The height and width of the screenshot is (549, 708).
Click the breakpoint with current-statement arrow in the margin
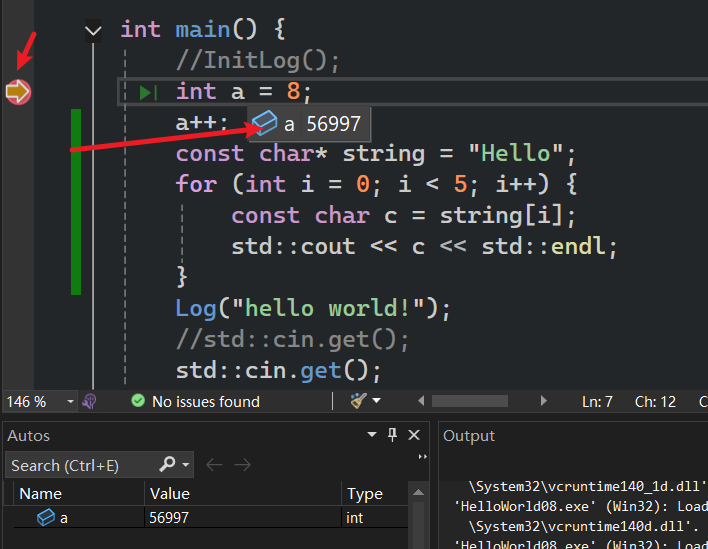[18, 92]
